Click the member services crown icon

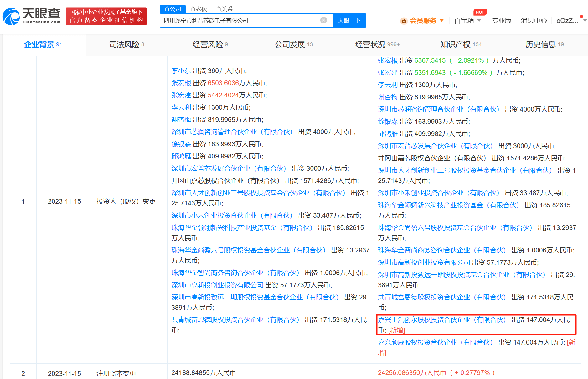click(404, 21)
